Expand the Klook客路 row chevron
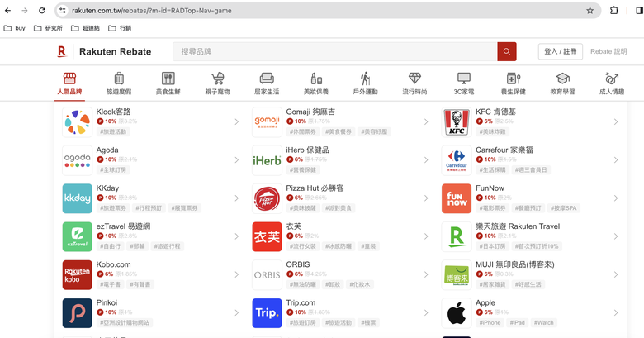The width and height of the screenshot is (644, 338). [x=237, y=121]
